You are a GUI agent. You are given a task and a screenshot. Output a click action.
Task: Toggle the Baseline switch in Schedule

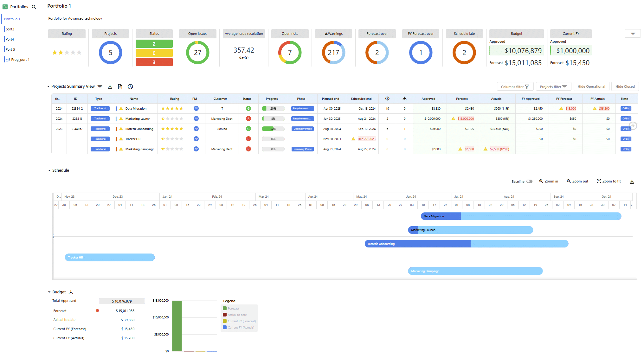[x=529, y=182]
